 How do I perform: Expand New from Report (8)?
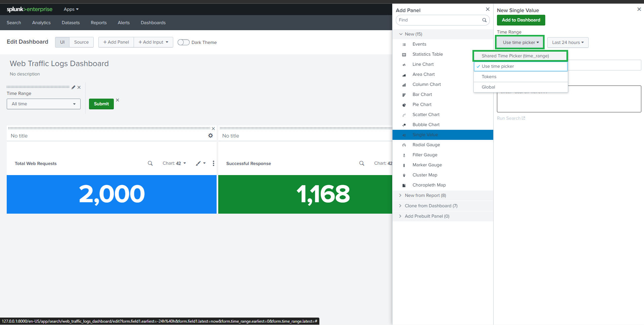pos(443,196)
